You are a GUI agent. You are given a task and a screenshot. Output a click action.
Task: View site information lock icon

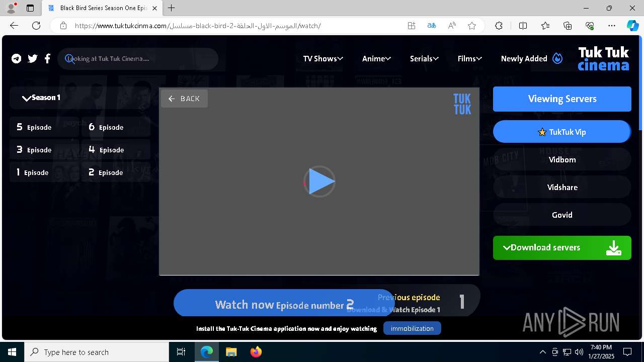pos(63,26)
